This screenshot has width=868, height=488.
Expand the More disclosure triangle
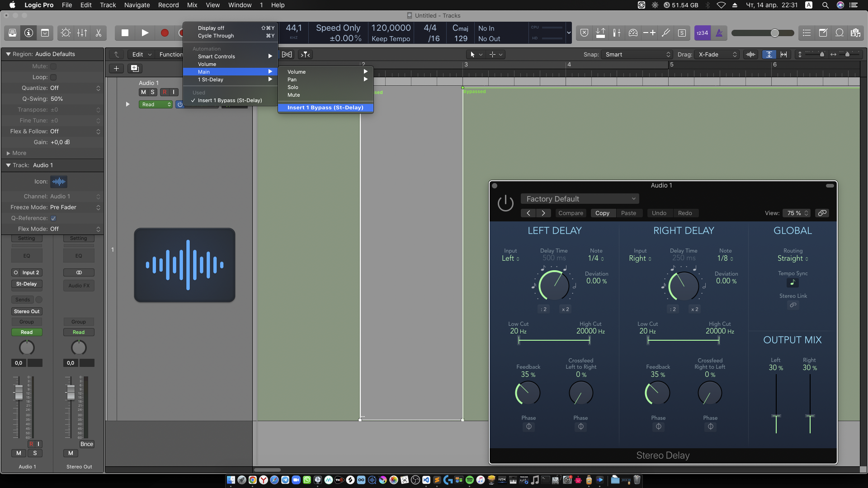coord(8,153)
